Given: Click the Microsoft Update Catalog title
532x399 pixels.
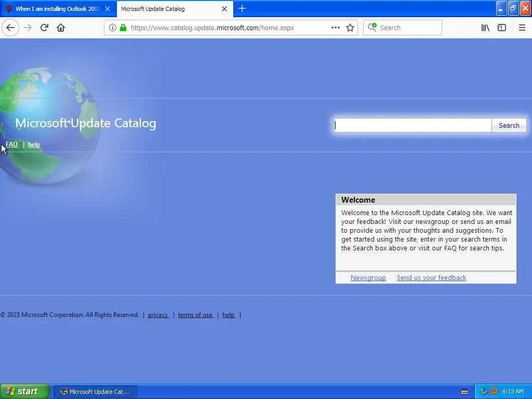Looking at the screenshot, I should [86, 123].
